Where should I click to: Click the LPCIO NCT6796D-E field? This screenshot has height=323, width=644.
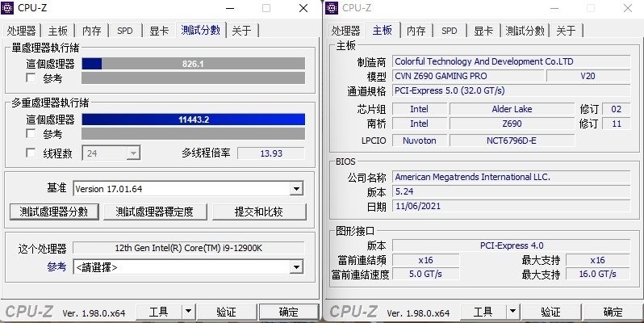(x=512, y=141)
